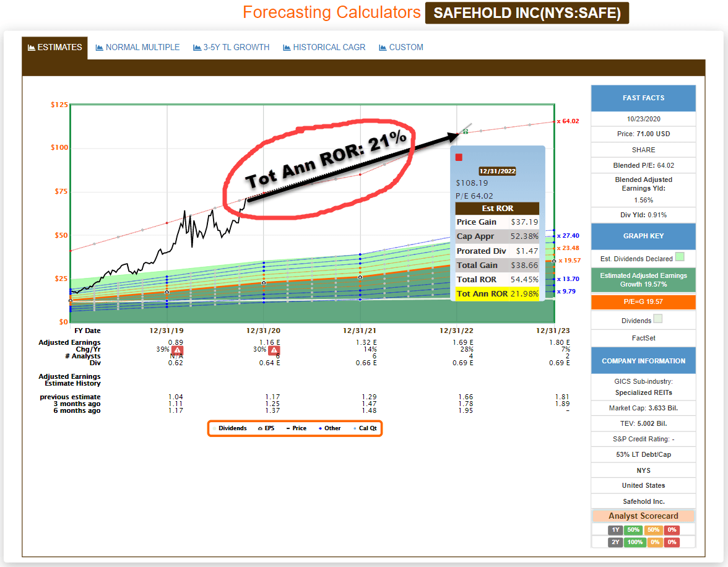This screenshot has height=567, width=728.
Task: Click the chart icon beside Normal Multiple
Action: click(x=99, y=48)
